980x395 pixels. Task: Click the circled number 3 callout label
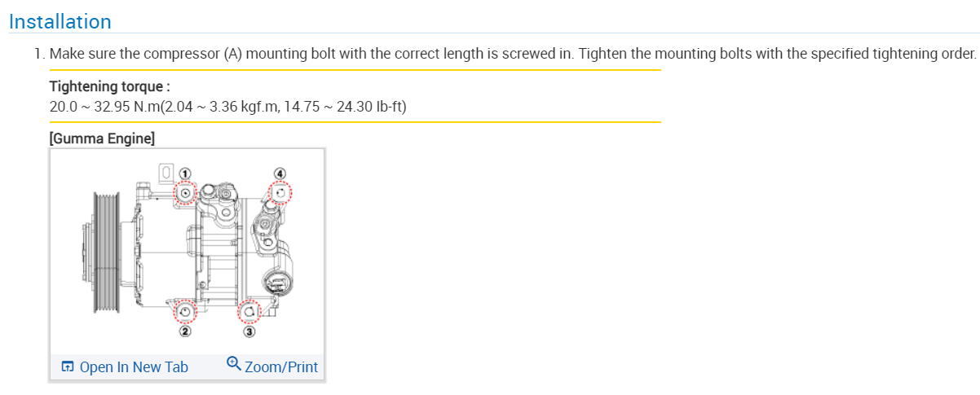point(249,331)
